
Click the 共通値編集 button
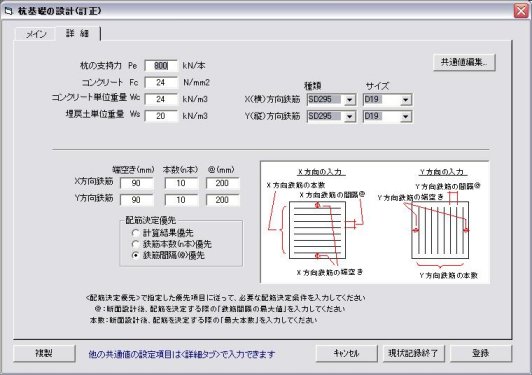[464, 62]
